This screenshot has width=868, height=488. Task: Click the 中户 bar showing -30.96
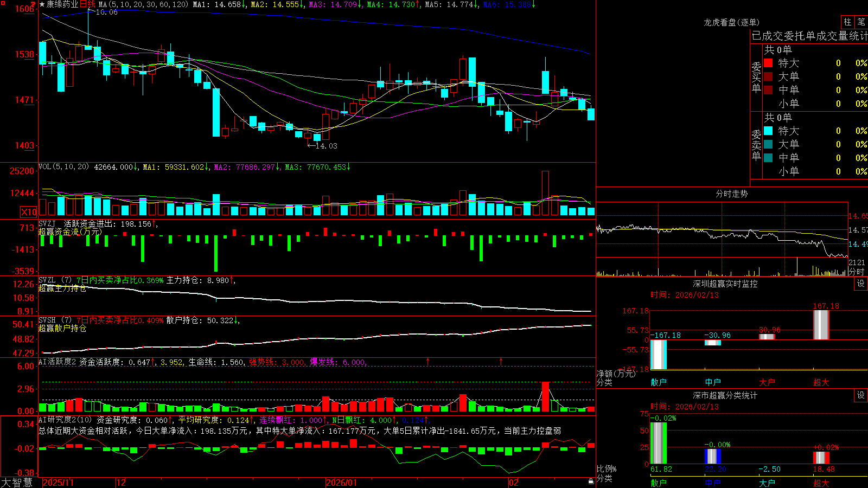click(x=713, y=343)
